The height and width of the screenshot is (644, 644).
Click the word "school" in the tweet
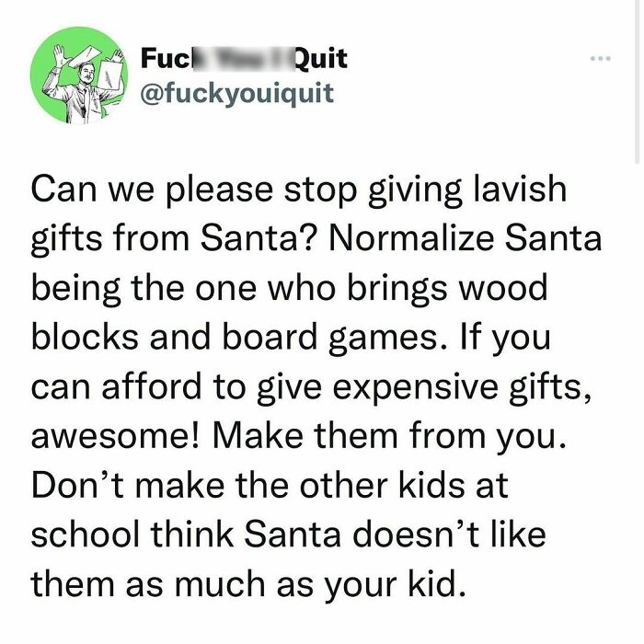coord(85,534)
